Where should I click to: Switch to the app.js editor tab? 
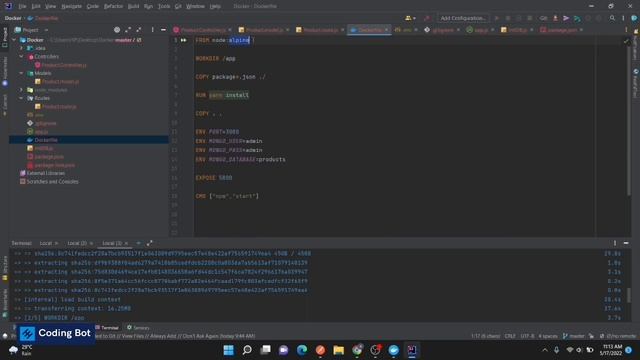click(480, 30)
